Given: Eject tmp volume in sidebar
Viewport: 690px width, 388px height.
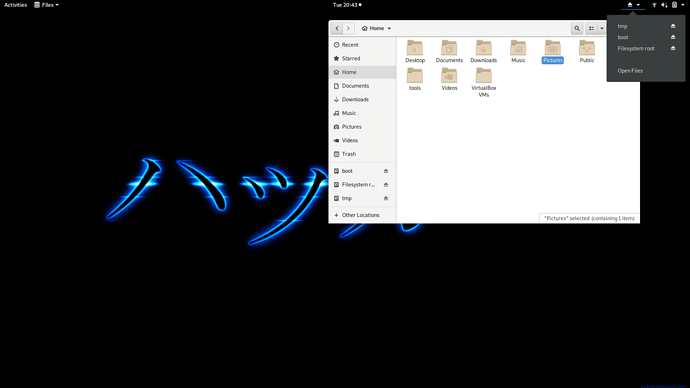Looking at the screenshot, I should 385,198.
